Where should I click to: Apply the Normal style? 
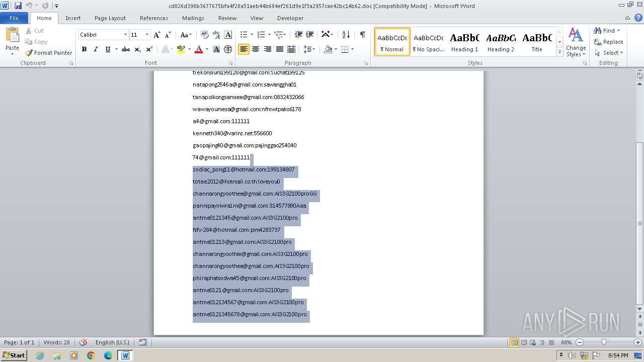pyautogui.click(x=392, y=42)
